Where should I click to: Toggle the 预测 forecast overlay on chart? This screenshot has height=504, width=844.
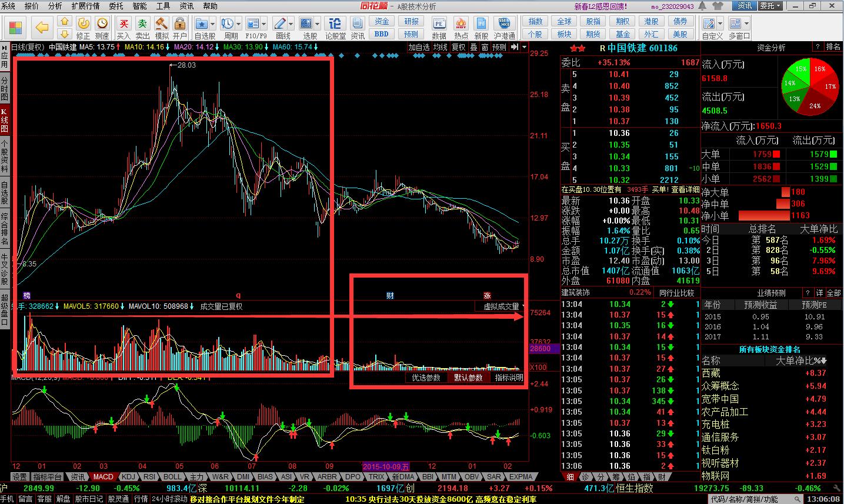[x=499, y=47]
